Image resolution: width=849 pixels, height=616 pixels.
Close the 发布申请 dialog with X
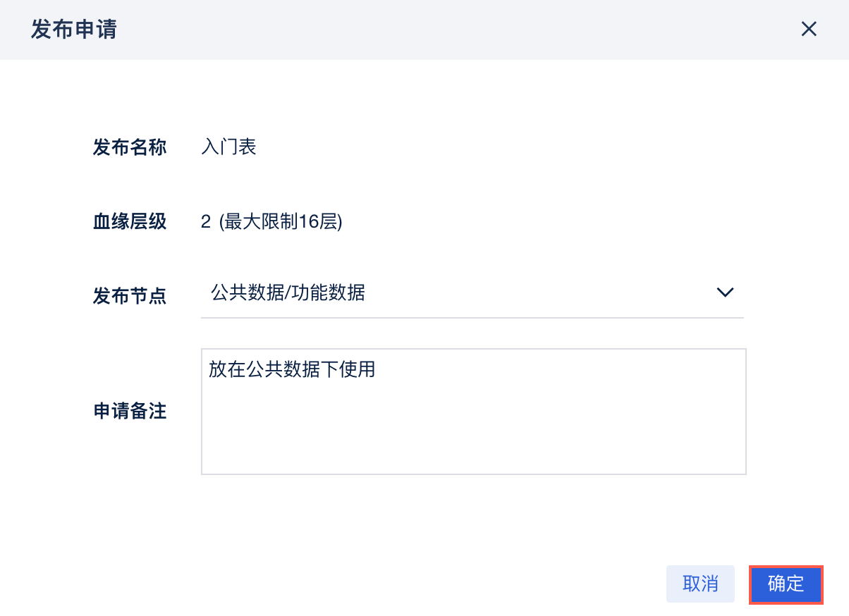point(808,29)
